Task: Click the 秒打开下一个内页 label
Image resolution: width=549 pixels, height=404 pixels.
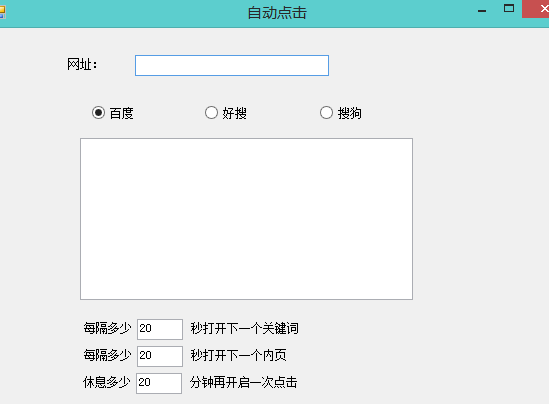Action: tap(238, 355)
